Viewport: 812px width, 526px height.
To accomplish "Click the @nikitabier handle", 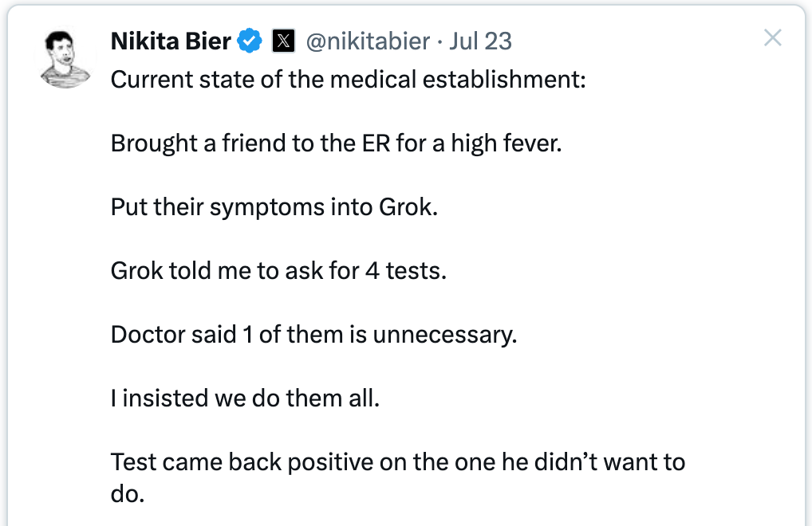I will pyautogui.click(x=368, y=41).
